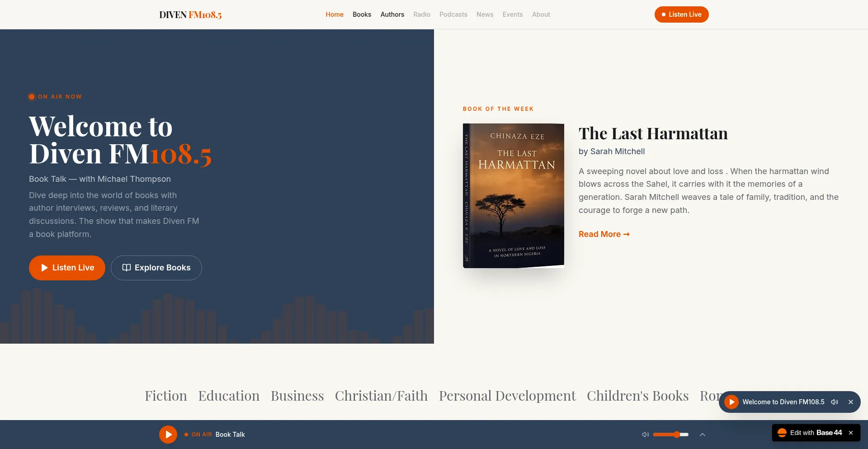Image resolution: width=868 pixels, height=449 pixels.
Task: Mute volume in the bottom player bar
Action: point(646,435)
